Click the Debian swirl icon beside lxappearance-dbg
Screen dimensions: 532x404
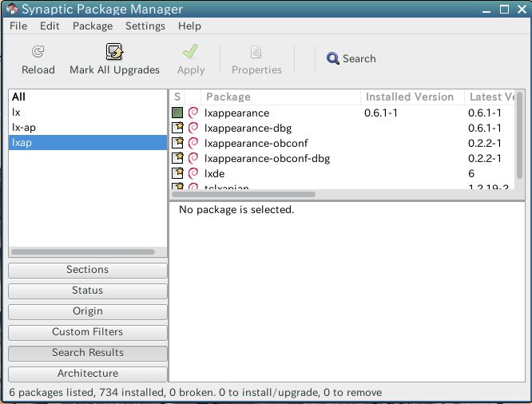[x=193, y=128]
